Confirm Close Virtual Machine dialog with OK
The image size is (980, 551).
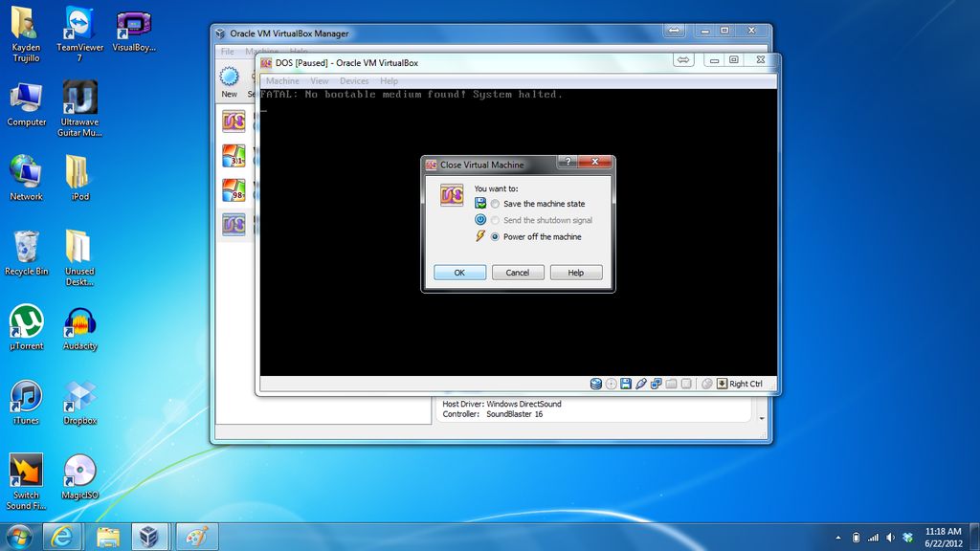coord(459,273)
